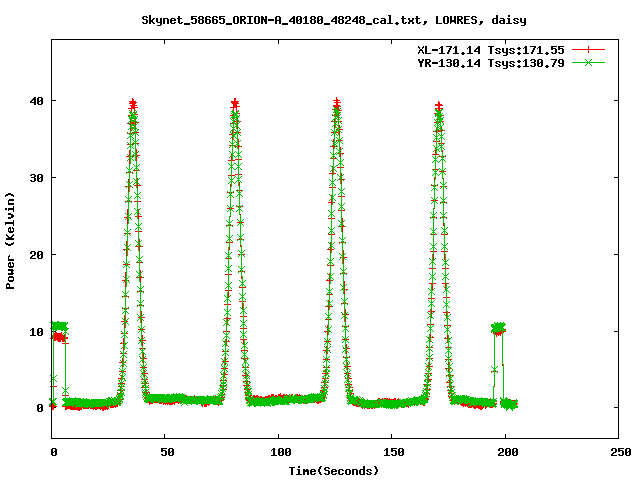This screenshot has height=480, width=640.
Task: Select the XL-171.14 Tsys:171.55 legend label
Action: pos(491,50)
